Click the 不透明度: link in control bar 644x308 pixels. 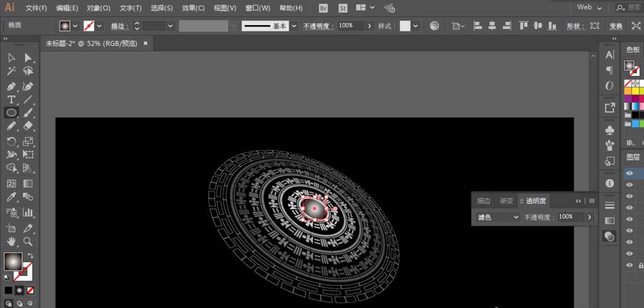pos(319,26)
